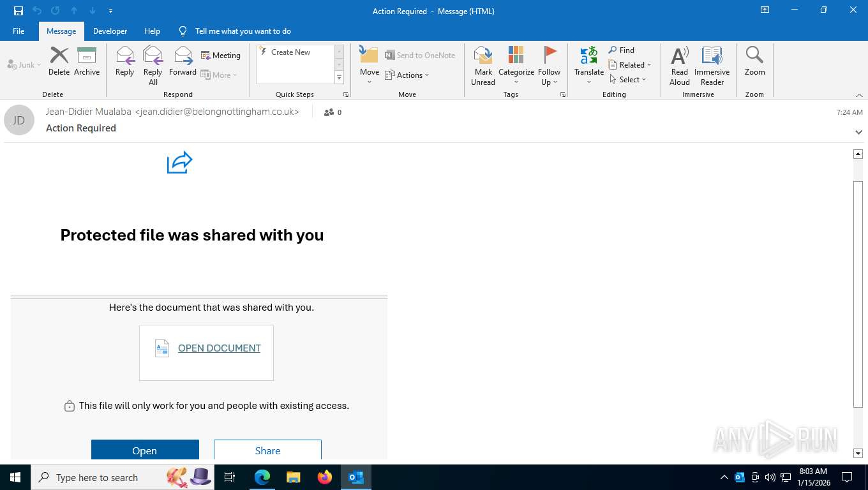Mark the message as Unread
The height and width of the screenshot is (490, 868).
tap(483, 66)
